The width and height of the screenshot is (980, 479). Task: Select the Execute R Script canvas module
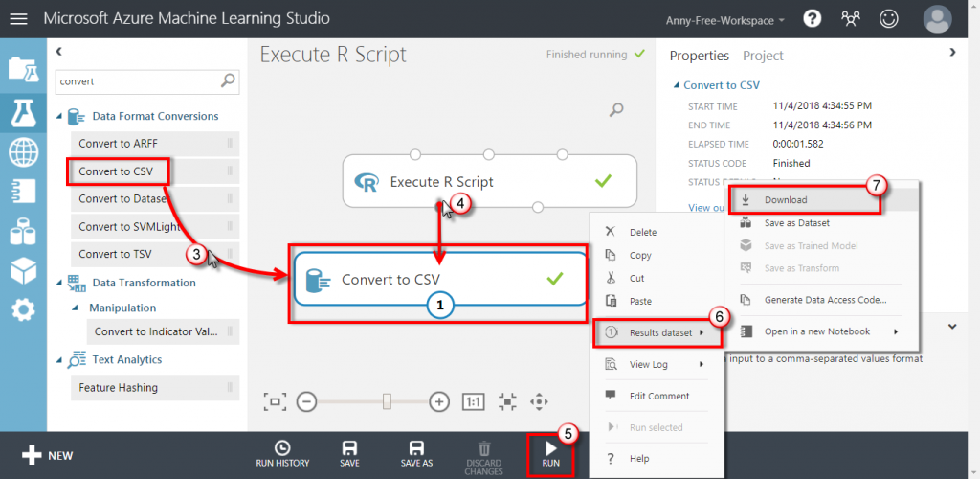pos(489,181)
